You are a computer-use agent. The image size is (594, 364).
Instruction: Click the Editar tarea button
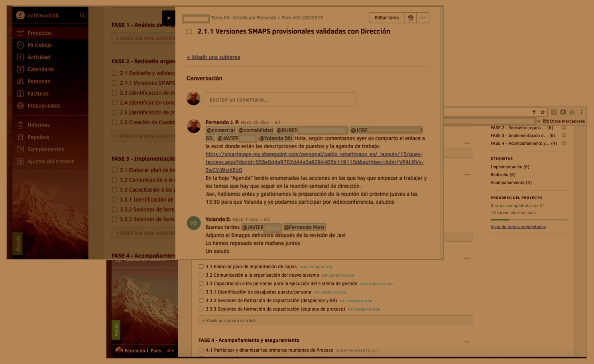387,18
